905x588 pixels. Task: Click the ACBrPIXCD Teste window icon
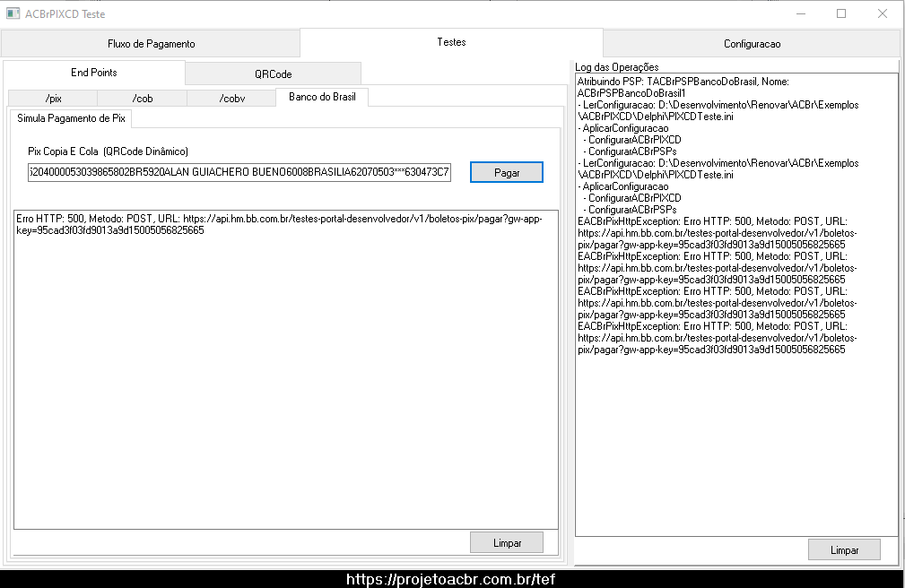point(13,13)
